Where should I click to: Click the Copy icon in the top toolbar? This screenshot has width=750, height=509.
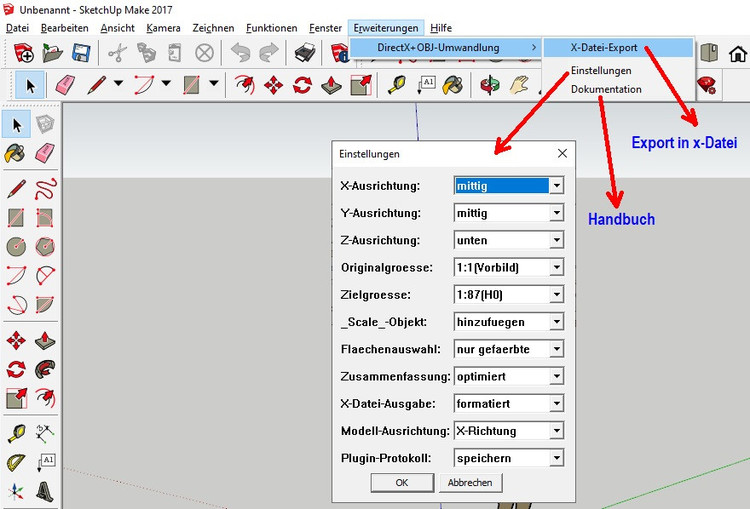click(146, 52)
